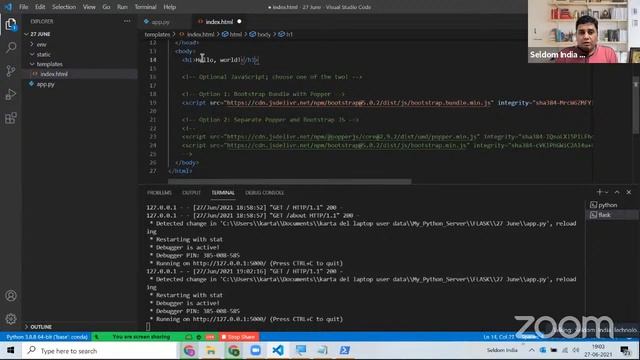Click templates in the breadcrumb

[x=157, y=35]
